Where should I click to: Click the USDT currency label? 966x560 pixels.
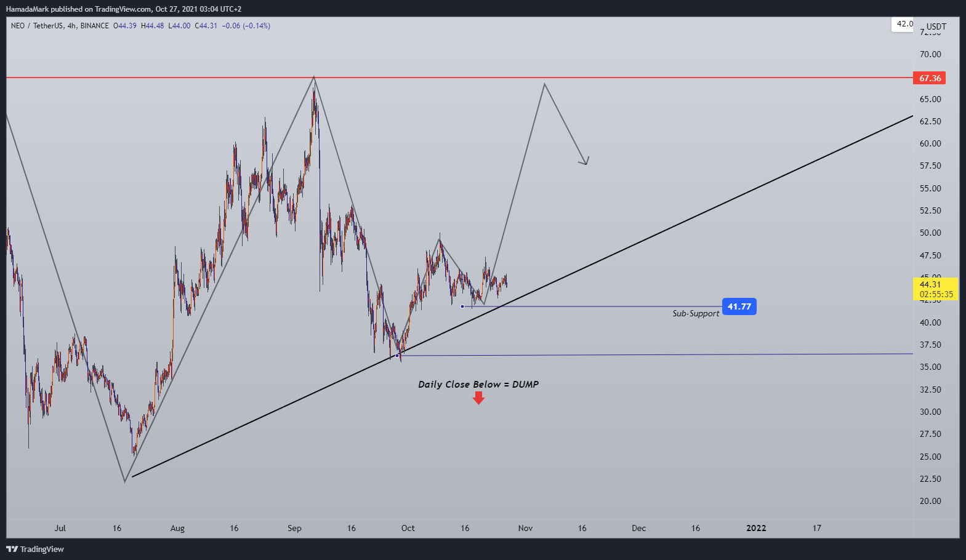pyautogui.click(x=936, y=26)
